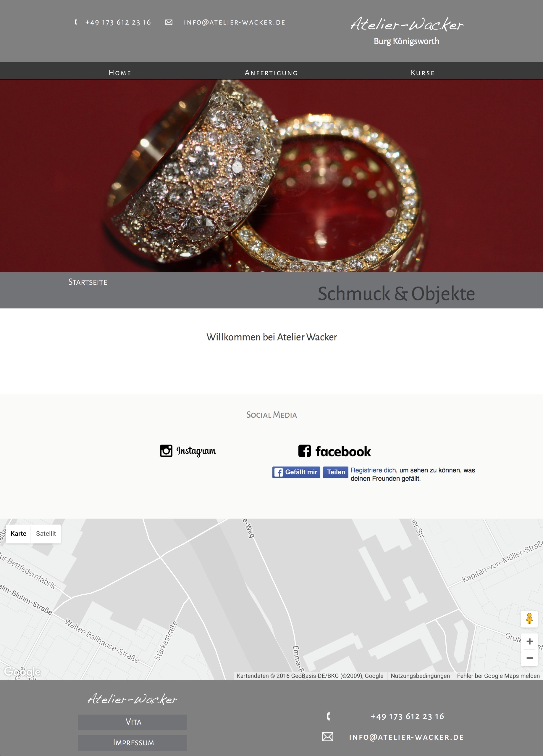
Task: Click the phone icon in the header
Action: [76, 22]
